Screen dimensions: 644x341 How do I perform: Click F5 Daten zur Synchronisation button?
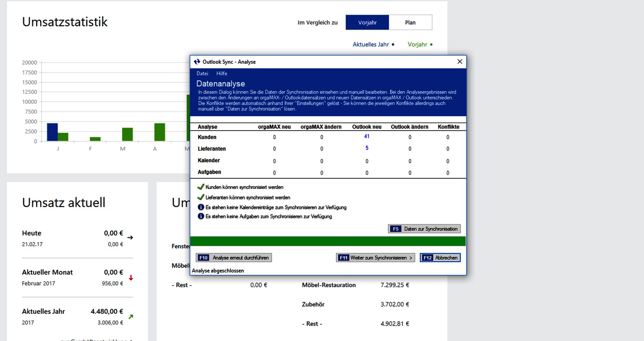click(x=424, y=229)
